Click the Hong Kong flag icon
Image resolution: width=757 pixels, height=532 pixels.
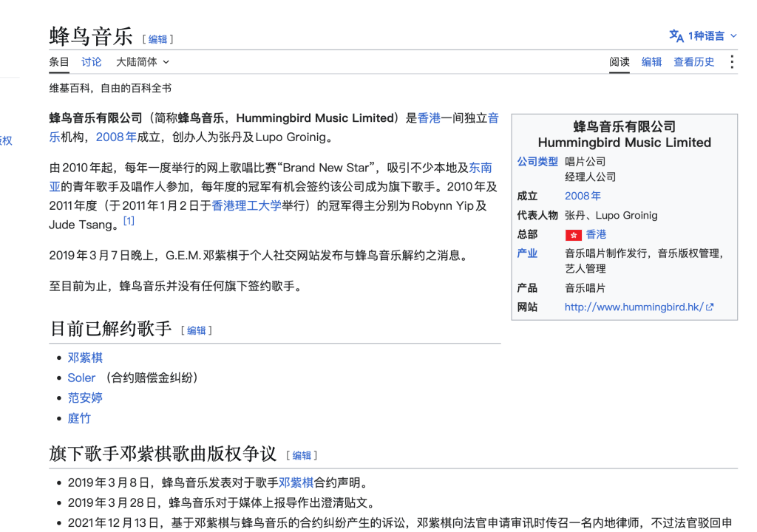point(573,235)
